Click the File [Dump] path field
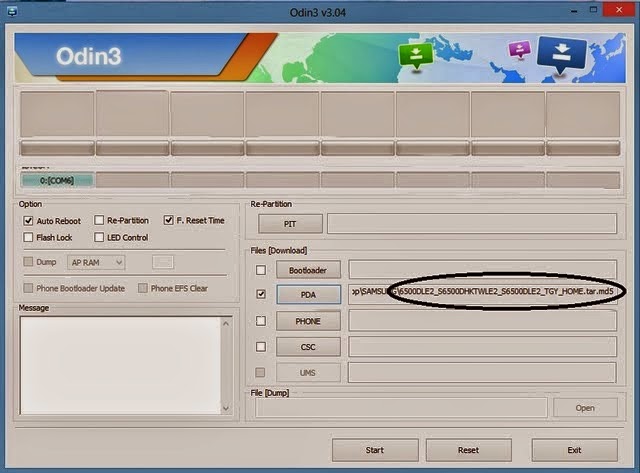 coord(401,408)
